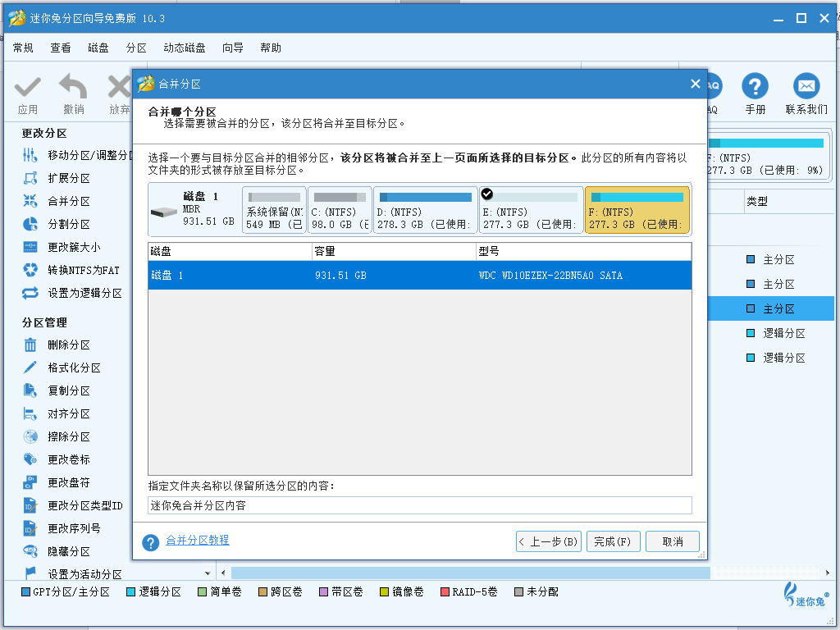Select Set Active (设置为活动分区) sidebar item
Viewport: 840px width, 630px height.
[x=72, y=573]
